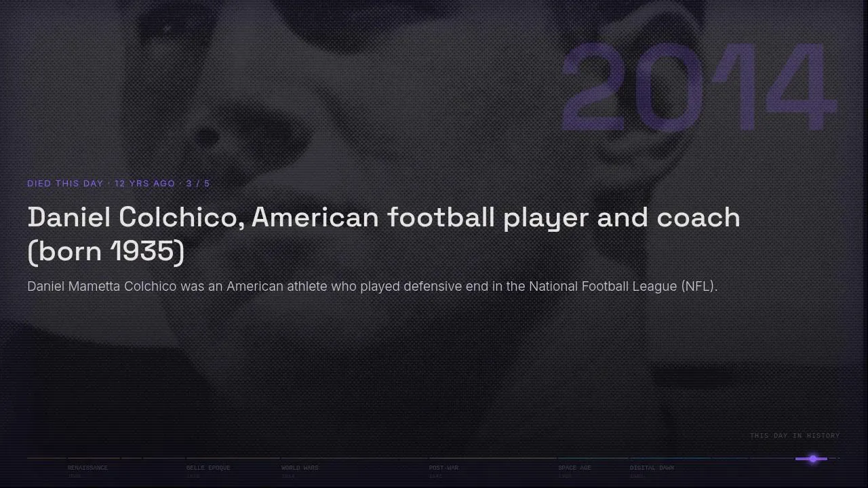Click the timeline segment above Space Age
This screenshot has height=488, width=868.
[x=593, y=458]
